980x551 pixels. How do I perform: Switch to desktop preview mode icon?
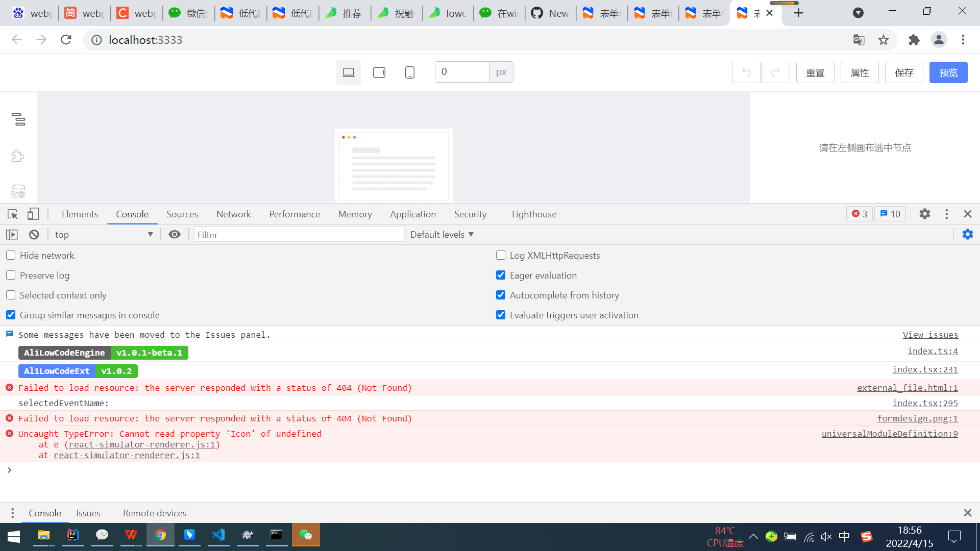[348, 72]
